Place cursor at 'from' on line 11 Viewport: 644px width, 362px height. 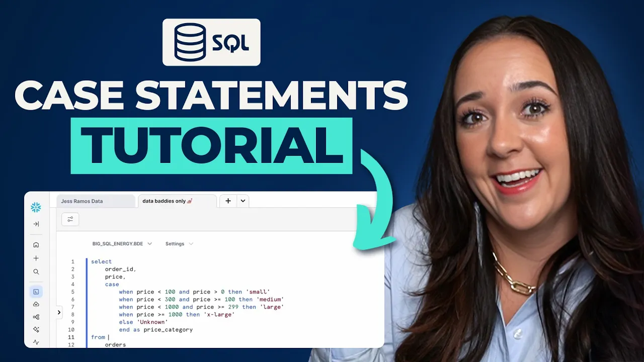tap(98, 337)
